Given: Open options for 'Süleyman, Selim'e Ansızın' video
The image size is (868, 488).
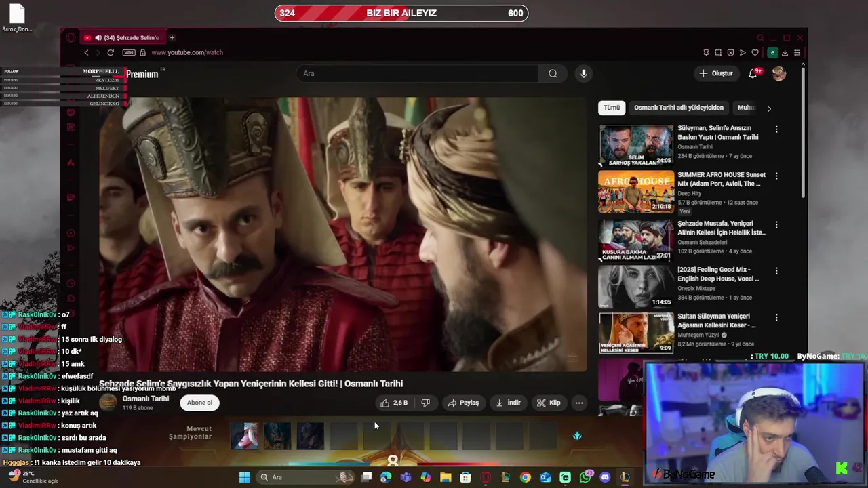Looking at the screenshot, I should (x=776, y=129).
